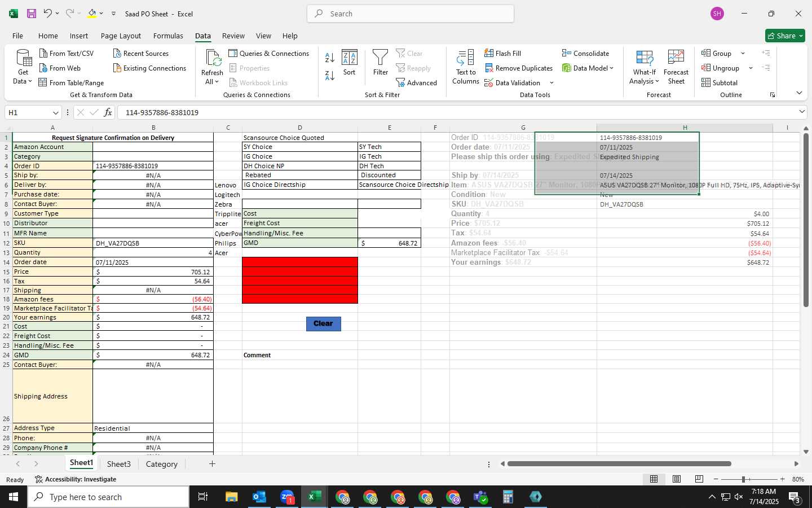Switch to Page Break Preview in status bar
The width and height of the screenshot is (812, 508).
(x=699, y=479)
